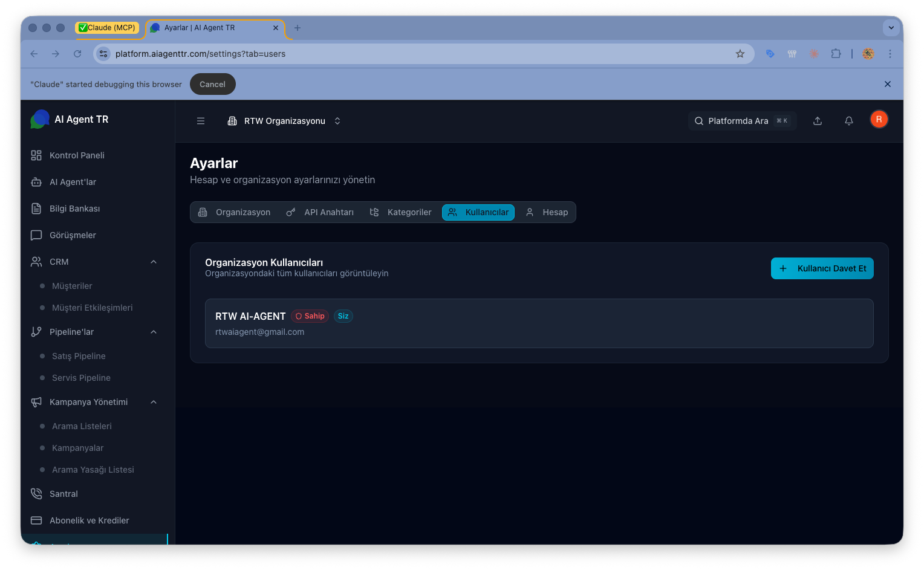Open browser extensions puzzle icon
Screen dimensions: 924x570
click(x=836, y=54)
